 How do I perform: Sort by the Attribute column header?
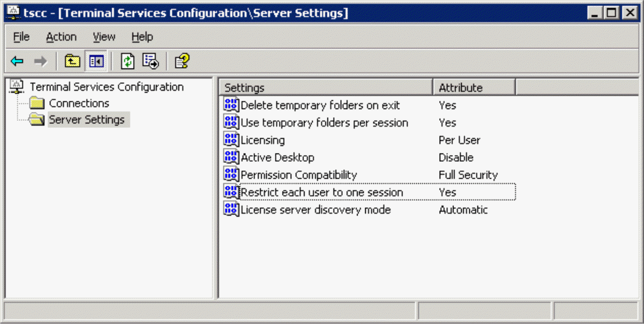point(474,88)
